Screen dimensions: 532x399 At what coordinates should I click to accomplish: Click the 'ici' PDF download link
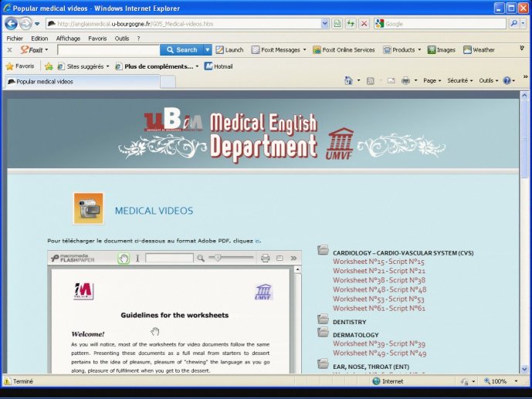tap(257, 241)
